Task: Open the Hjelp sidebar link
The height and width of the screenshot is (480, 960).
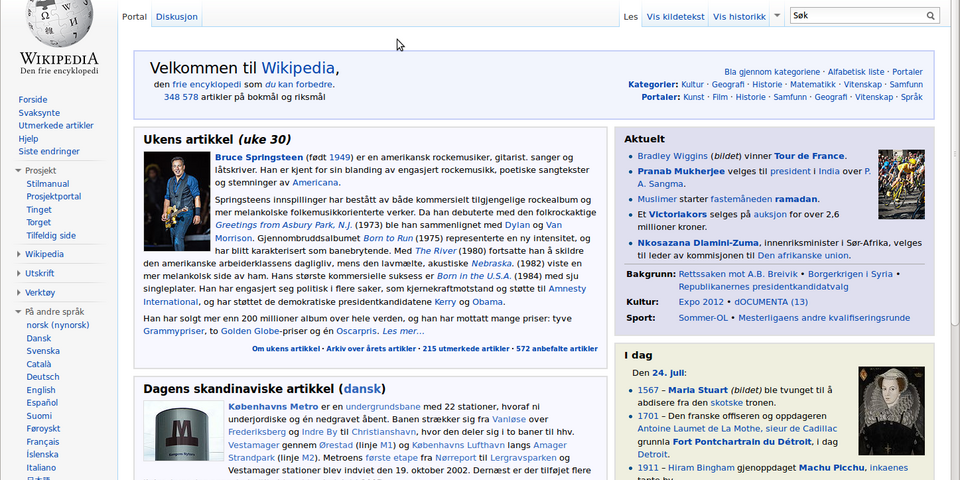Action: click(28, 138)
